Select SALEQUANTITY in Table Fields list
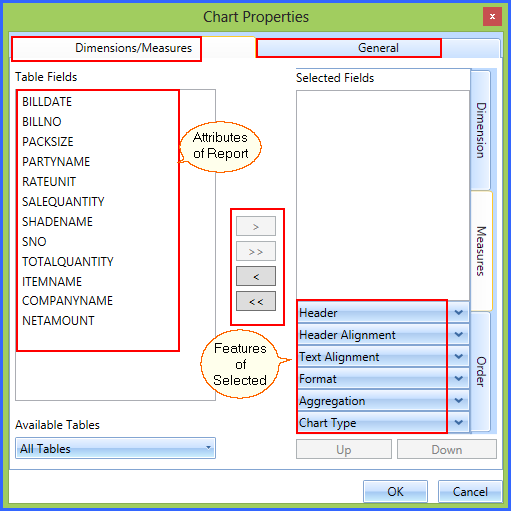 [63, 202]
